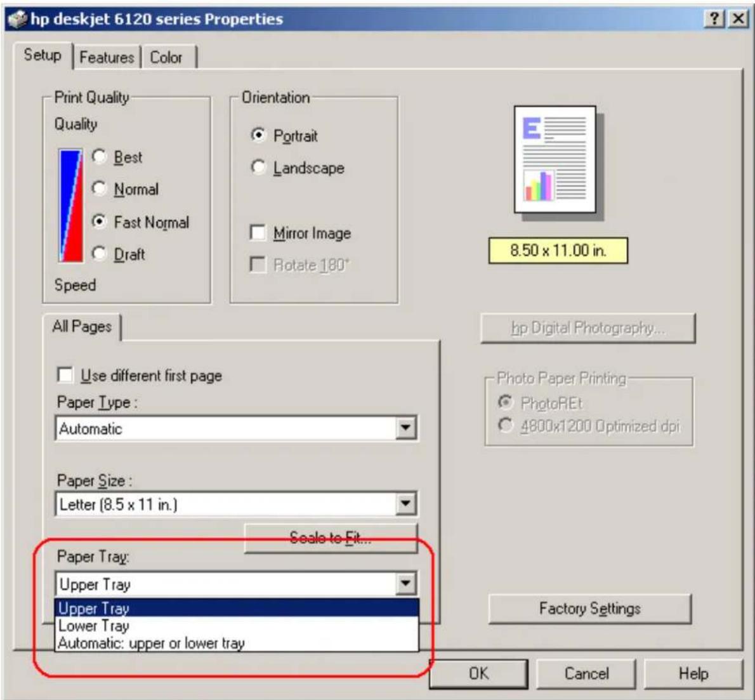Click the page preview thumbnail

pos(555,159)
